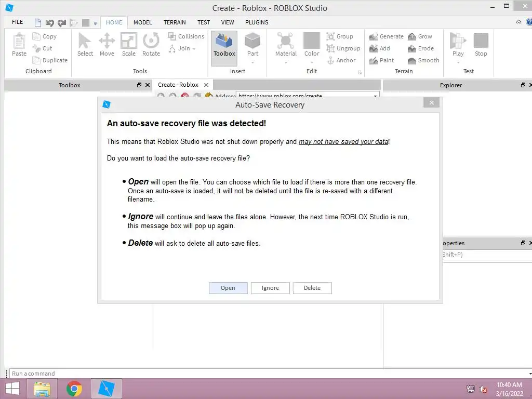Click the Erode terrain tool
The height and width of the screenshot is (399, 532).
point(421,48)
